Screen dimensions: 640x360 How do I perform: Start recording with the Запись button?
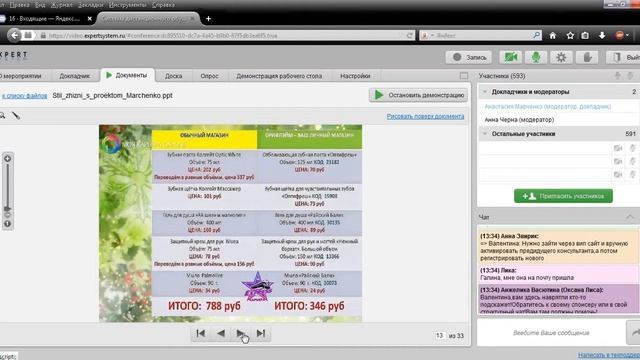point(469,57)
